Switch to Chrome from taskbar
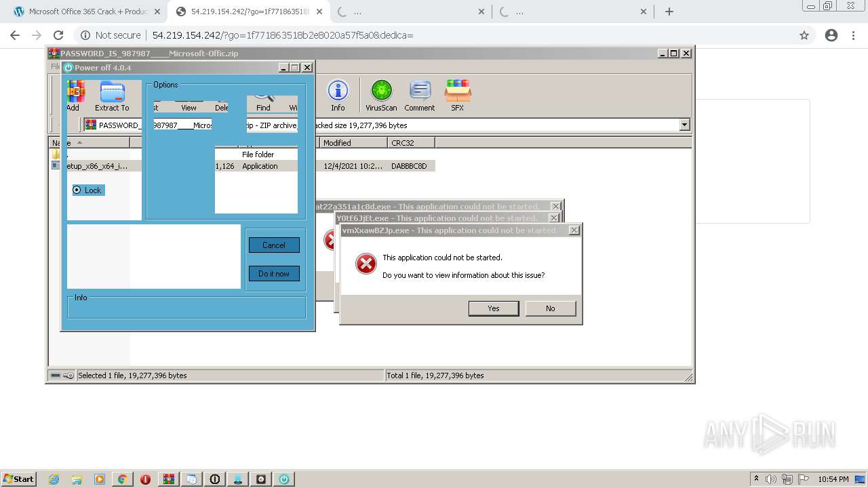 pyautogui.click(x=123, y=479)
